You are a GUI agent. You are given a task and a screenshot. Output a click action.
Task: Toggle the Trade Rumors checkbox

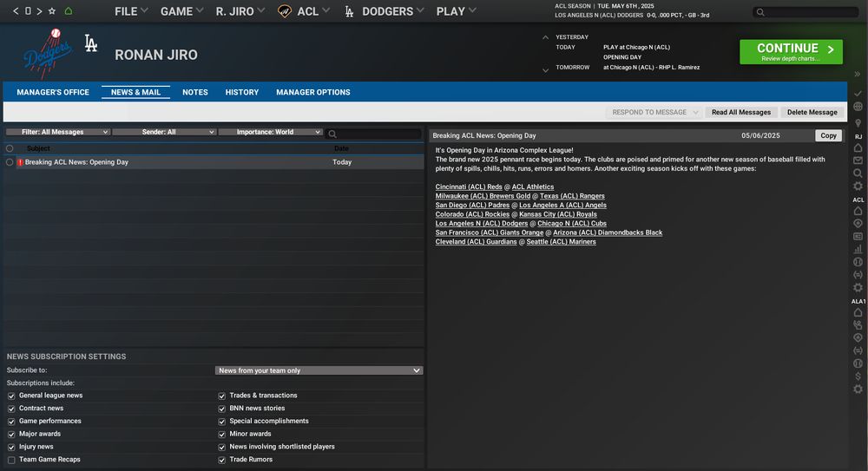(x=221, y=460)
